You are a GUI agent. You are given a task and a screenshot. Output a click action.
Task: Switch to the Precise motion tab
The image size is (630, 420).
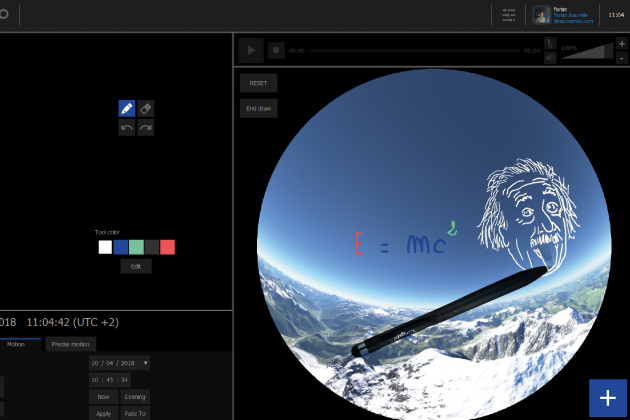coord(70,344)
